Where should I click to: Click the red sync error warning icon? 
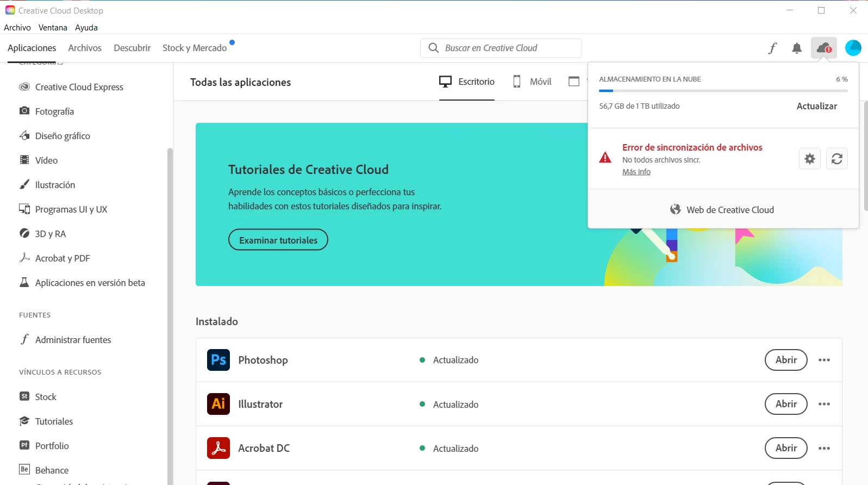[605, 158]
